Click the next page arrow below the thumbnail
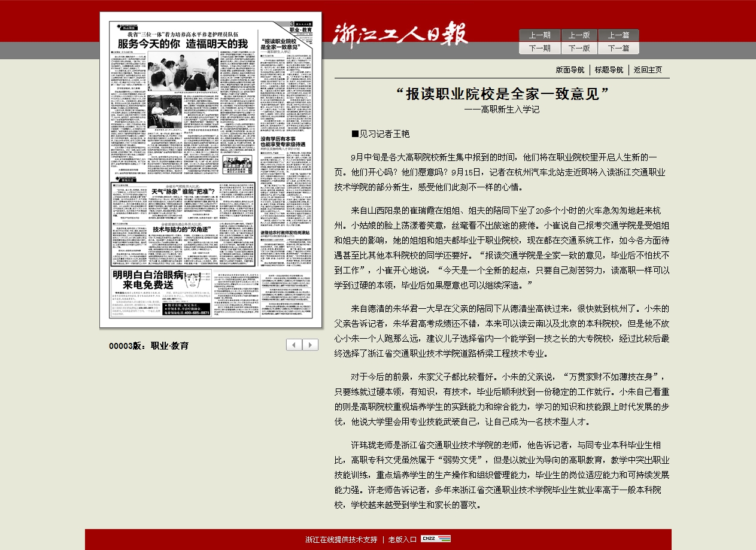Screen dimensions: 756x550 click(x=310, y=345)
